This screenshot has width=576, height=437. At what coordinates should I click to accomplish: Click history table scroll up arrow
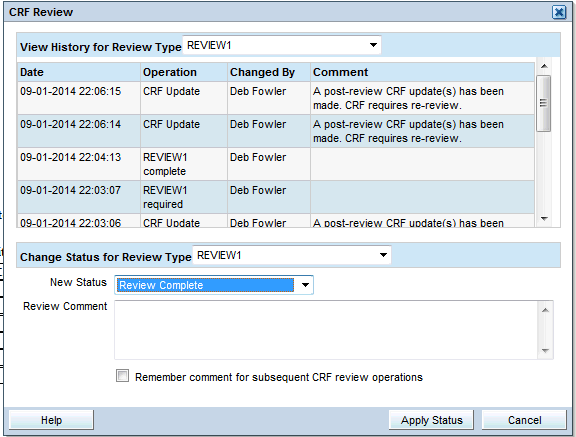coord(544,66)
